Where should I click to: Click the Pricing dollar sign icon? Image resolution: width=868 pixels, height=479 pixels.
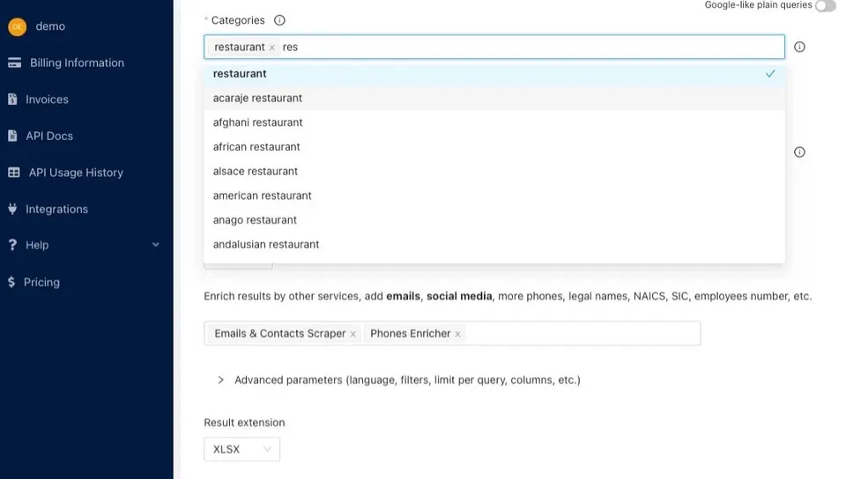tap(11, 282)
